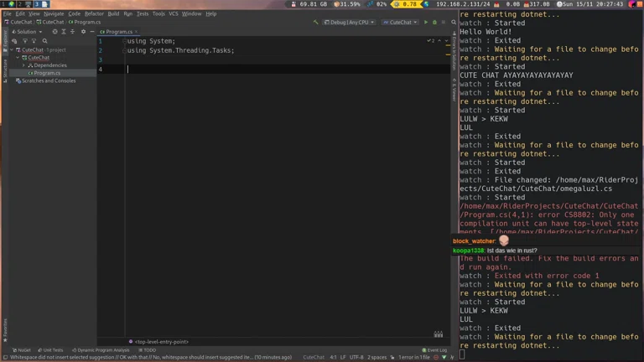Click the green shield icon in status bar
Image resolution: width=644 pixels, height=362 pixels.
coord(444,358)
